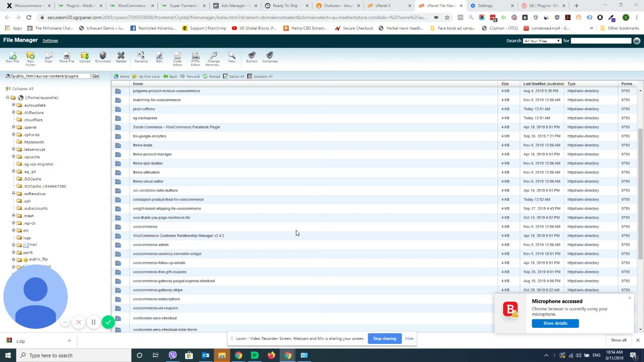Screen dimensions: 644x362
Task: Go Back in the file navigation bar
Action: tap(170, 76)
